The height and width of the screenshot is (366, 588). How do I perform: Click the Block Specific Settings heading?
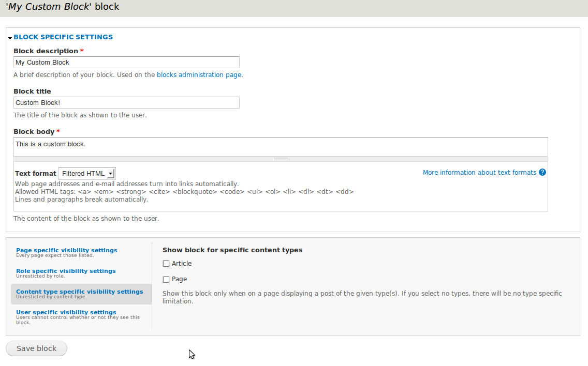tap(63, 37)
